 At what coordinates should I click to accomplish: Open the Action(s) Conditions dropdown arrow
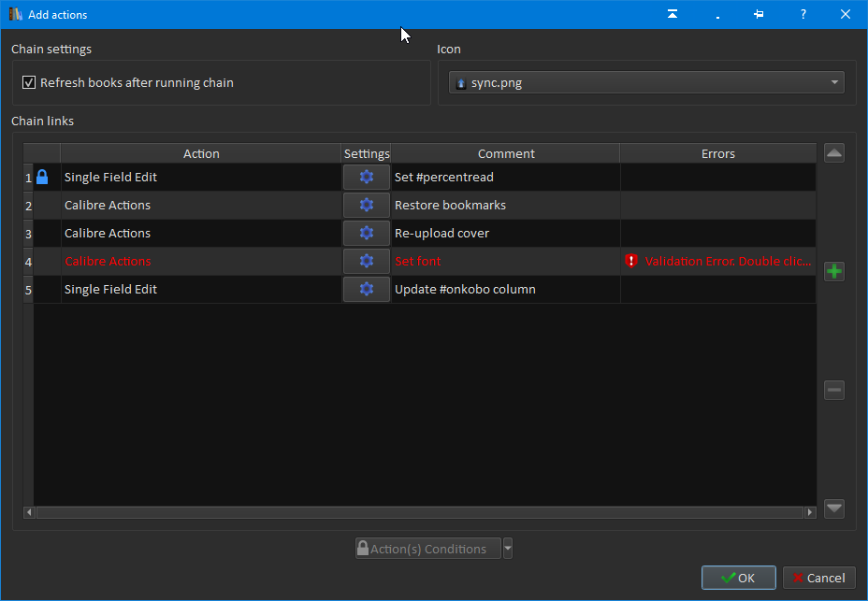[508, 549]
